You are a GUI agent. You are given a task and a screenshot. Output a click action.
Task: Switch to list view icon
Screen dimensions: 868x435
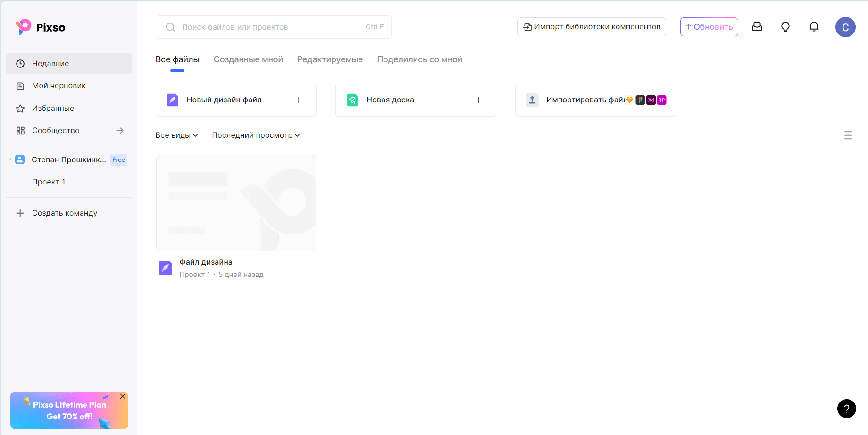(x=847, y=135)
